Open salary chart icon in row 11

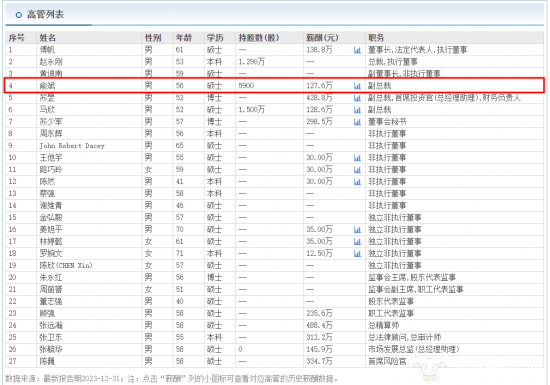(357, 170)
